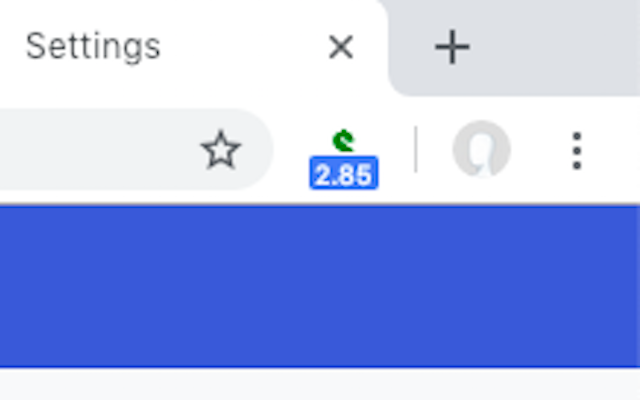Select the Settings tab title
Screen dimensions: 640x400
pos(93,47)
